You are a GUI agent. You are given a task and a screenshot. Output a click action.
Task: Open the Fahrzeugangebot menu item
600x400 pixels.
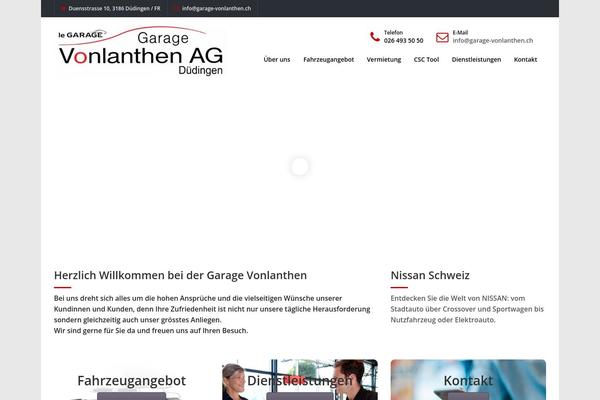(328, 59)
